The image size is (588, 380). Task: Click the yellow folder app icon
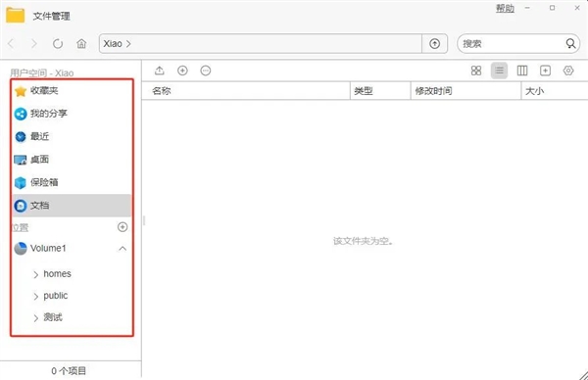pyautogui.click(x=16, y=16)
